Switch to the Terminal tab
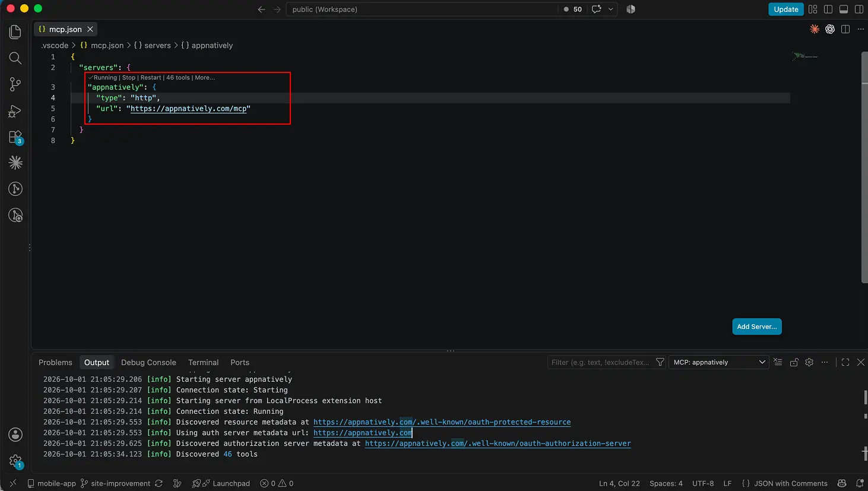 click(x=203, y=362)
